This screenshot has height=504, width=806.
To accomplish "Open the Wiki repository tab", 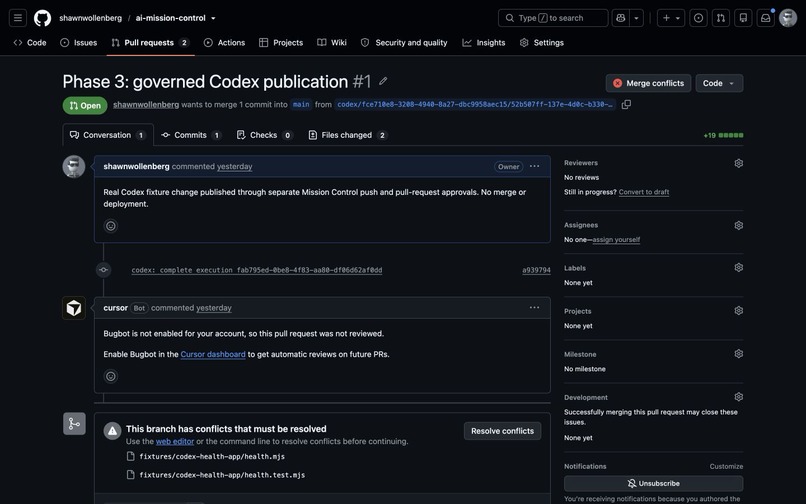I will [x=332, y=43].
